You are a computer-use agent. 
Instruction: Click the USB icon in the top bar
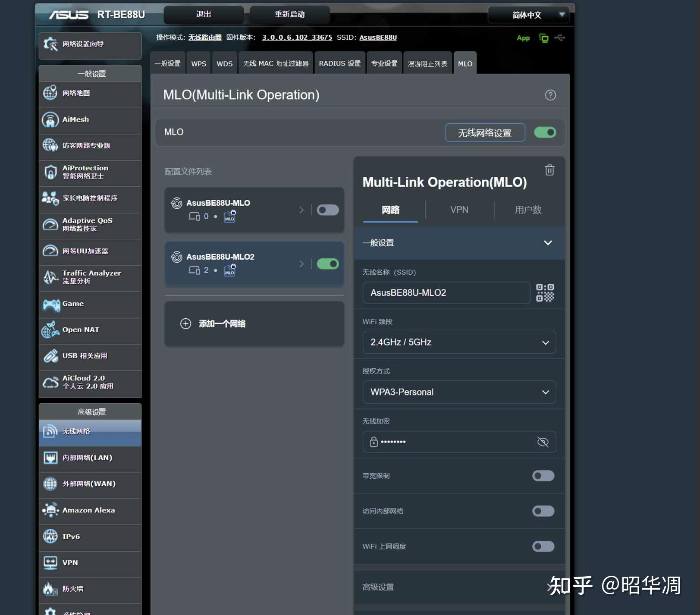click(x=559, y=38)
